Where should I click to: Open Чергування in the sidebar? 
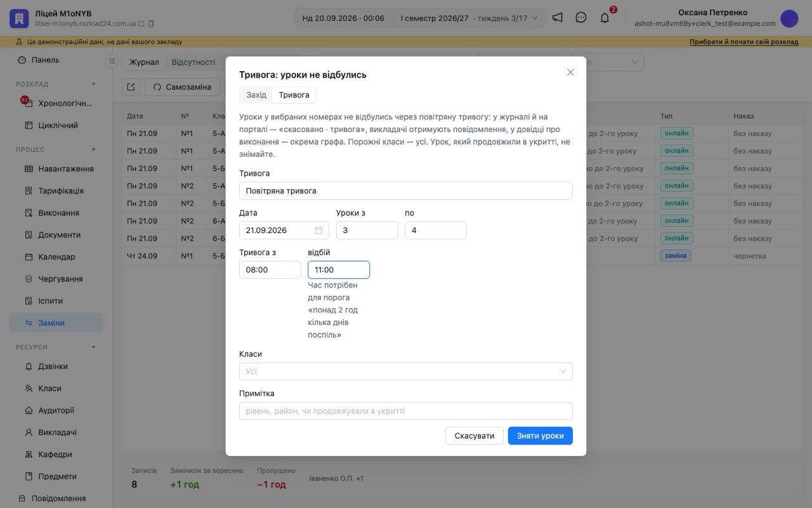56,279
